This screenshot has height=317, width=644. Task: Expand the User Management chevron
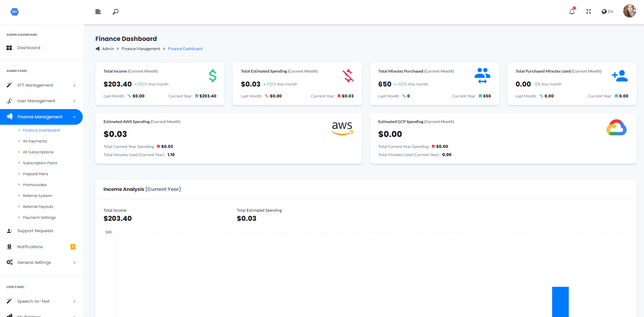[74, 101]
